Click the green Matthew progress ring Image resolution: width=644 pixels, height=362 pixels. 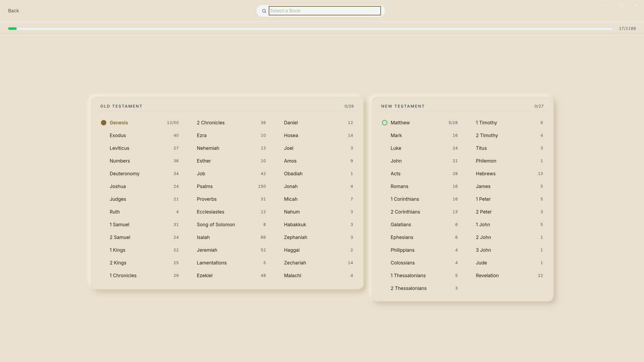385,123
